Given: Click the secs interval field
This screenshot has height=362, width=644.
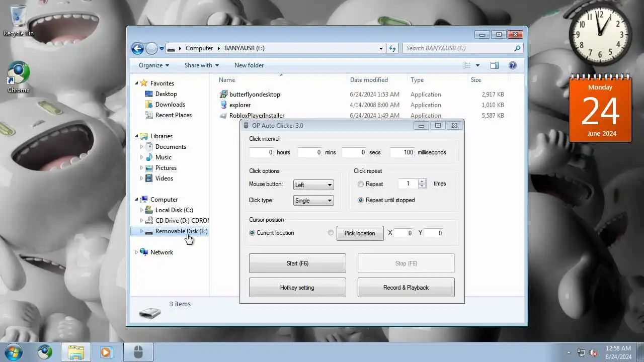Looking at the screenshot, I should [x=354, y=152].
